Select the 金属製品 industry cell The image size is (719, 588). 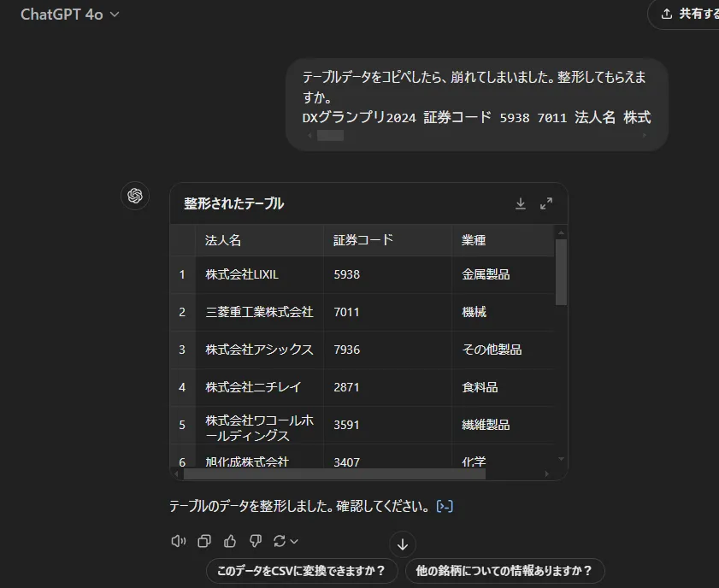[x=503, y=274]
